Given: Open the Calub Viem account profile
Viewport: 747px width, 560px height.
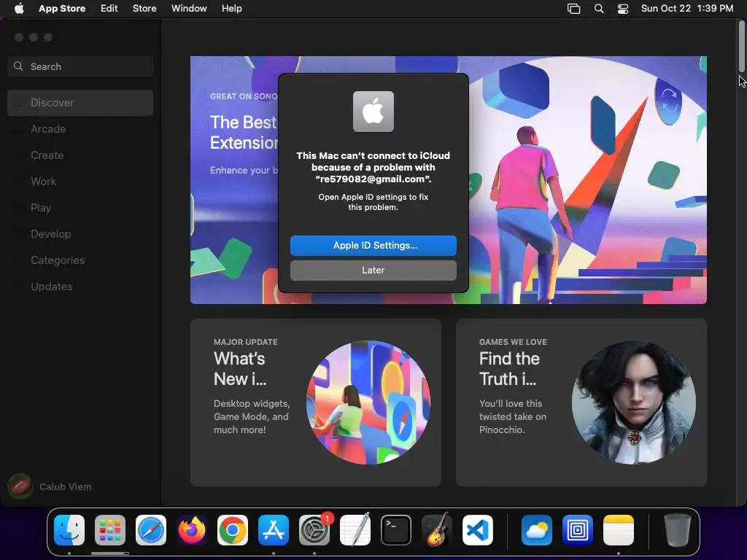Looking at the screenshot, I should [x=50, y=486].
